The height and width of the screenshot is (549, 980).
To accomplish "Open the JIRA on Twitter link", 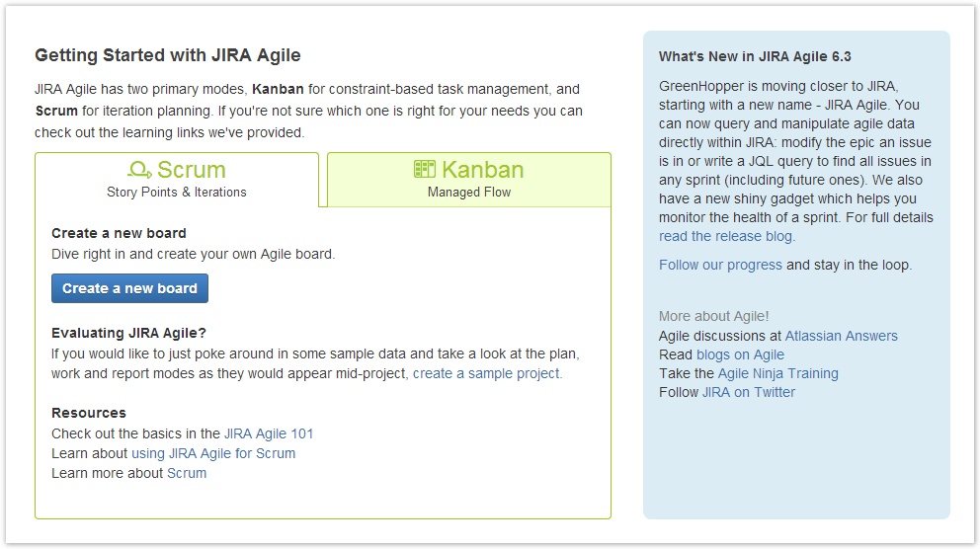I will (x=749, y=392).
